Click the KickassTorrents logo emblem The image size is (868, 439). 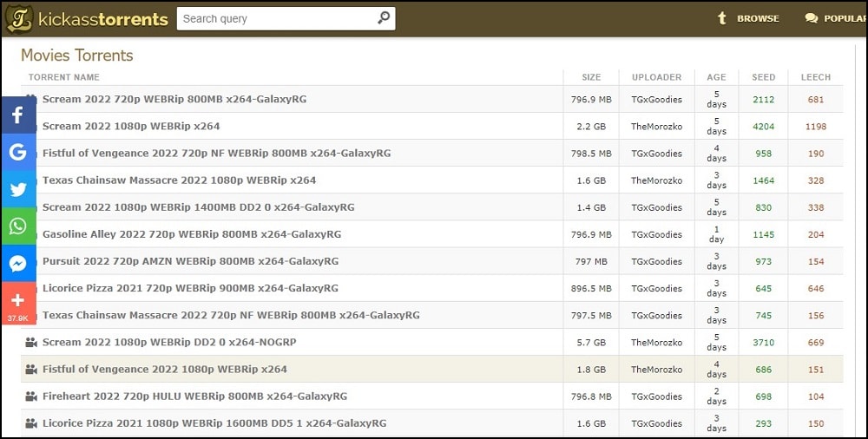coord(19,18)
